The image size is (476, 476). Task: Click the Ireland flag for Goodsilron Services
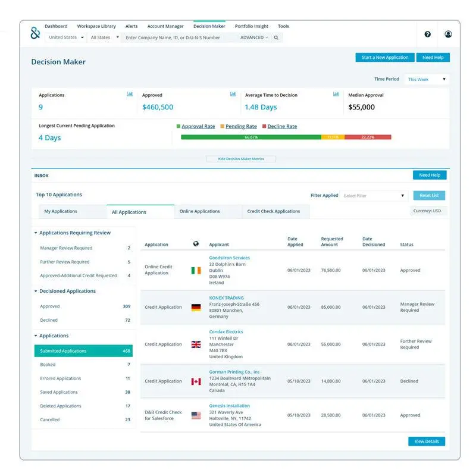196,270
